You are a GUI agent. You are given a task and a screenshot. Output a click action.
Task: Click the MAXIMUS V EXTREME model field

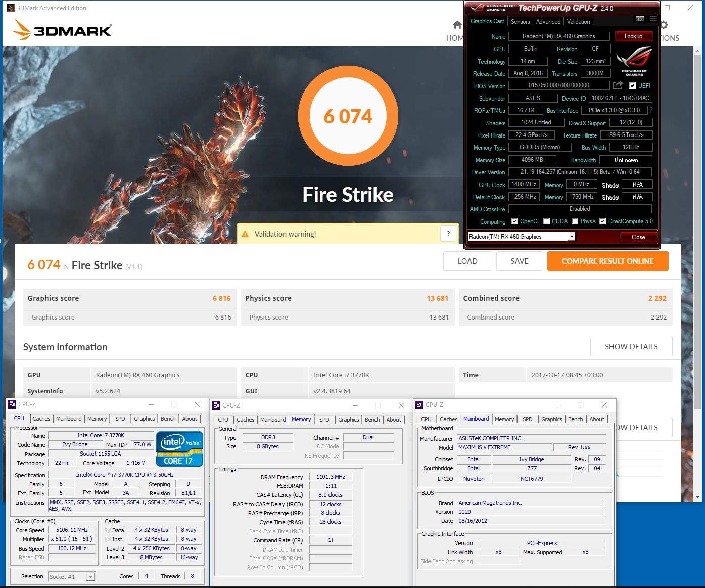[504, 447]
